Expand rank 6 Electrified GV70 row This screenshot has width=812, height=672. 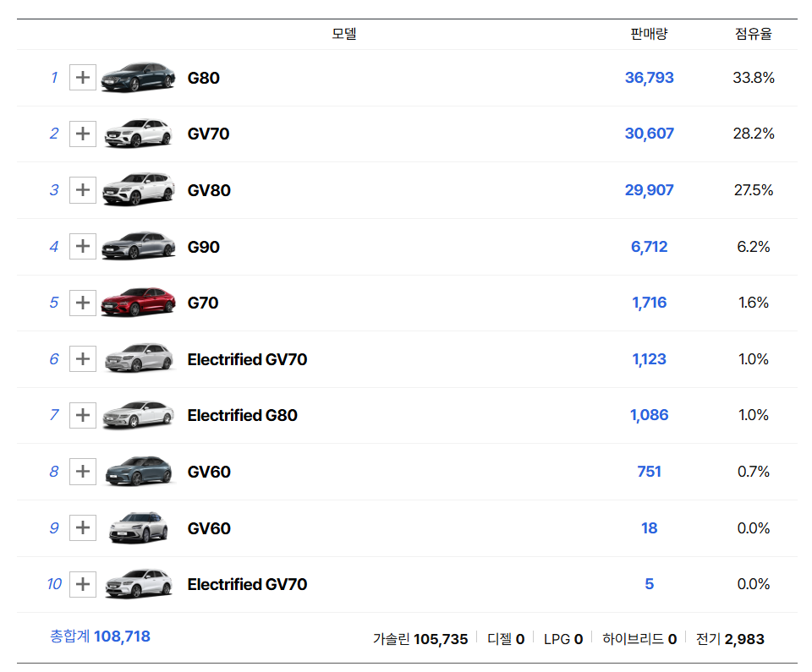[x=83, y=358]
